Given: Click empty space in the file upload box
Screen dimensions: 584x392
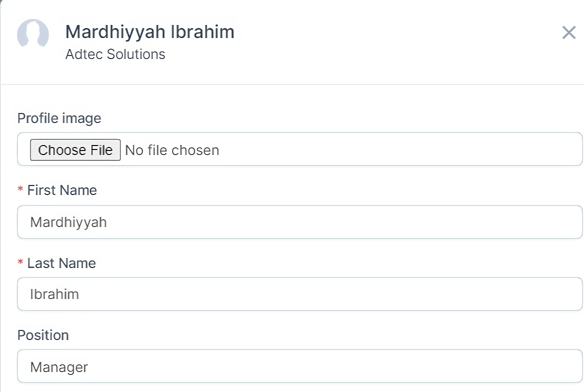Looking at the screenshot, I should [x=400, y=149].
